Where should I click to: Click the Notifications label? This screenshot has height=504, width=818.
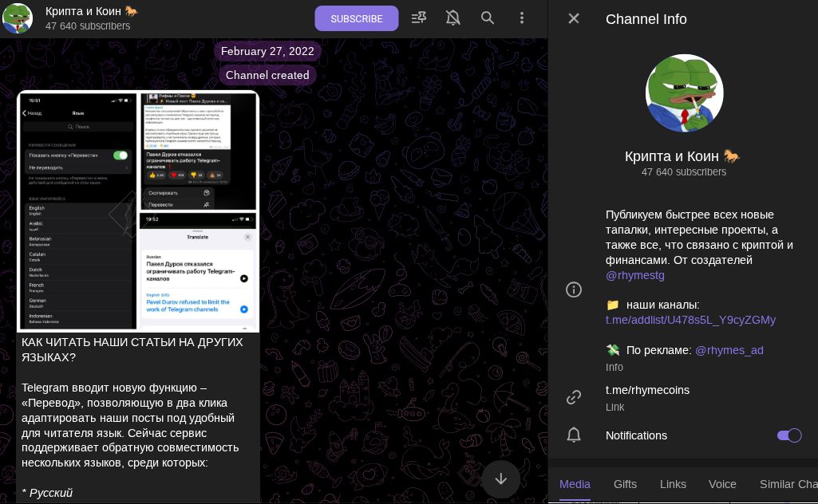tap(636, 435)
